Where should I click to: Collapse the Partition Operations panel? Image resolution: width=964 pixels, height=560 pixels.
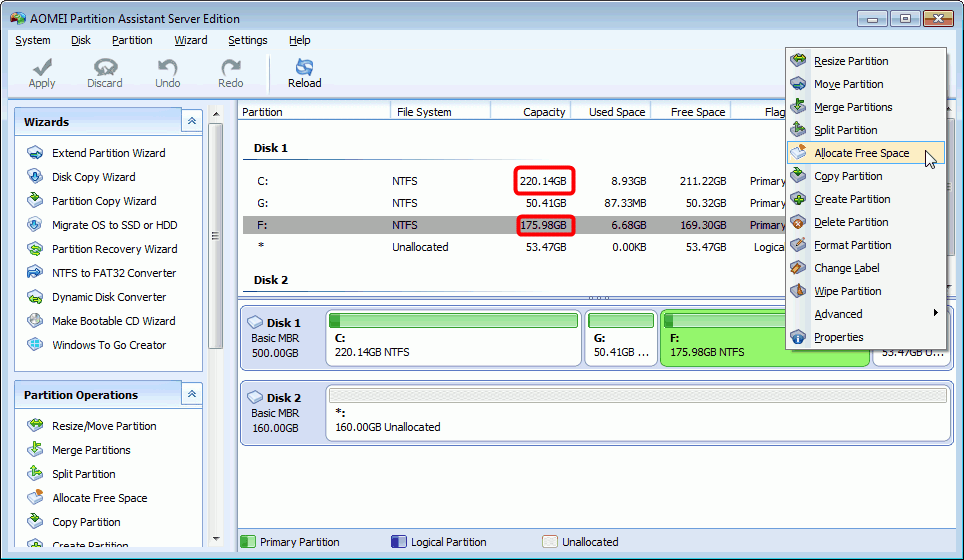point(192,394)
